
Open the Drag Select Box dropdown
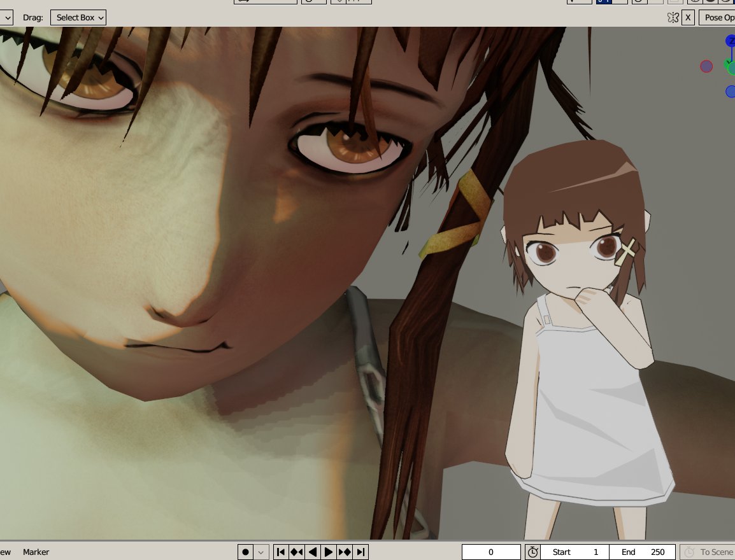[x=78, y=17]
